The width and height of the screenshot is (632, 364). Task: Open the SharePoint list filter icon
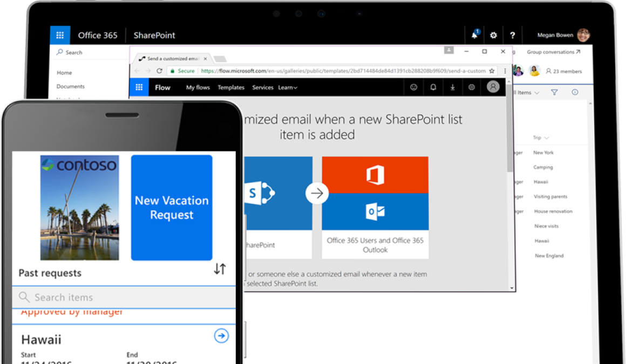coord(554,92)
